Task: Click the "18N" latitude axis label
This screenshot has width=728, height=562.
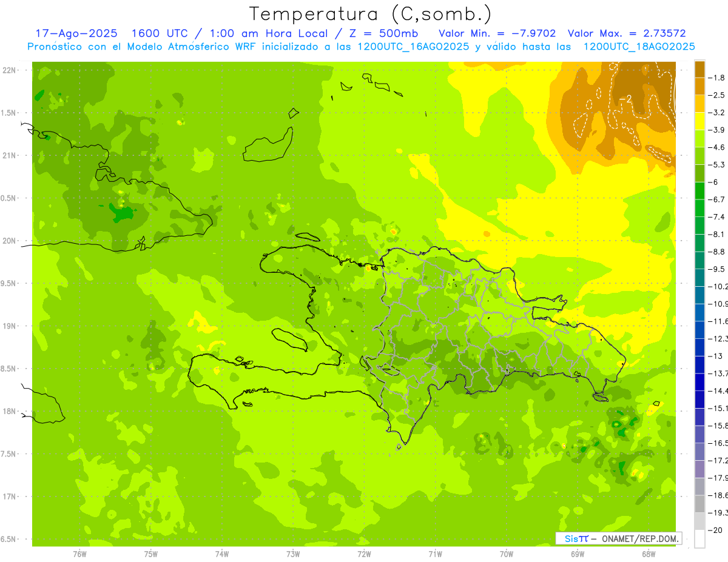Action: pos(8,412)
